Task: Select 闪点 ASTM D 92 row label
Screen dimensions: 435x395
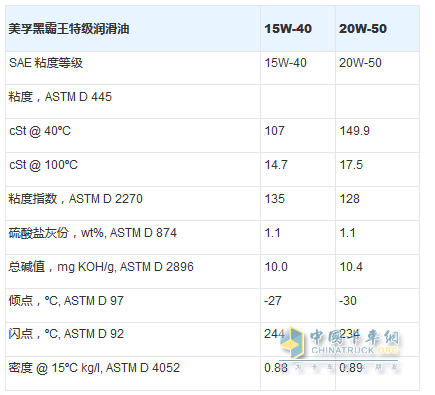Action: [66, 334]
